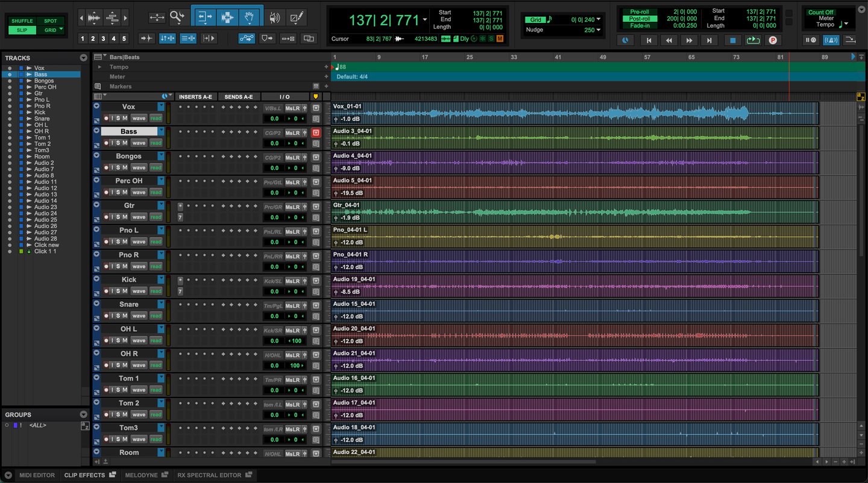
Task: Select the Zoomer magnifying glass tool
Action: (177, 17)
